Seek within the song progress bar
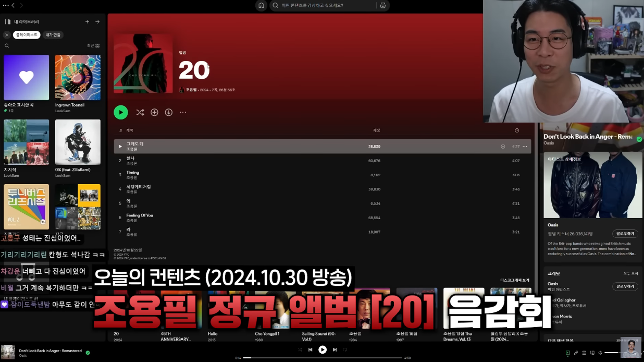 [x=323, y=358]
